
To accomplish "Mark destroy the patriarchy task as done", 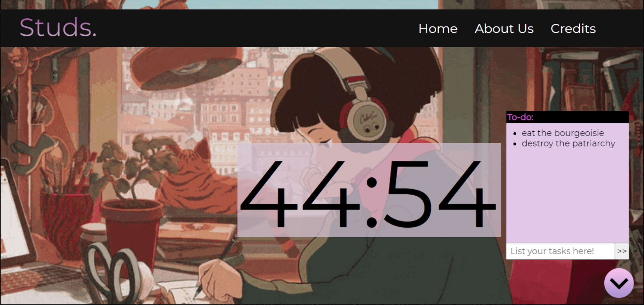I will pos(568,144).
